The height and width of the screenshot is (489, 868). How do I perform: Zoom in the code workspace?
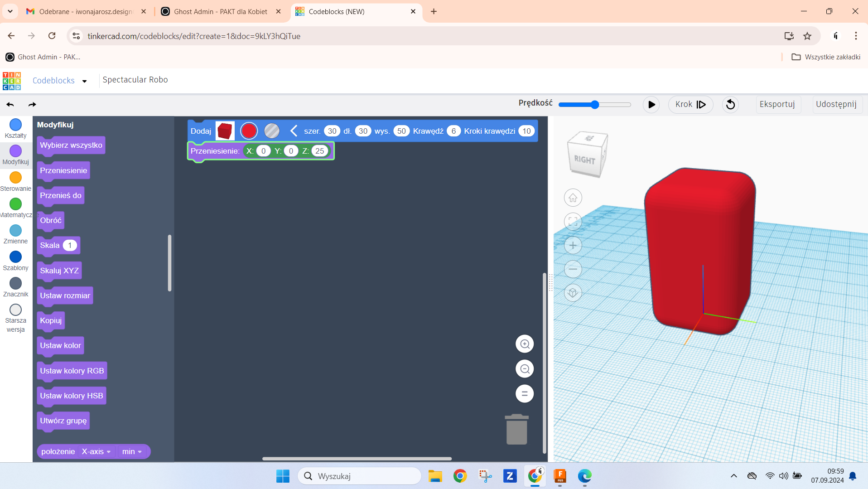tap(525, 344)
